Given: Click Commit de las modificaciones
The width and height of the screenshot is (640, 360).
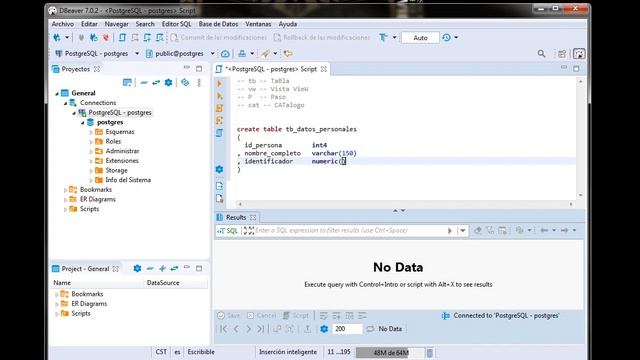Looking at the screenshot, I should (x=219, y=38).
